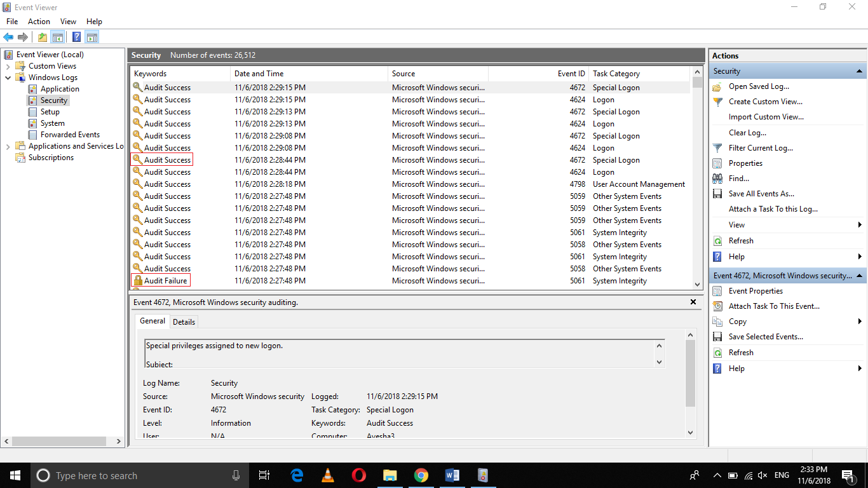This screenshot has height=488, width=868.
Task: Click the Up One Level folder icon
Action: [43, 37]
